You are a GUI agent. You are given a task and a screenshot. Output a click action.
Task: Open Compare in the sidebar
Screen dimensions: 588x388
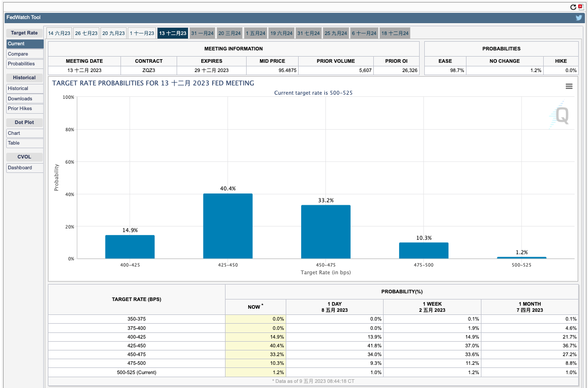coord(25,54)
